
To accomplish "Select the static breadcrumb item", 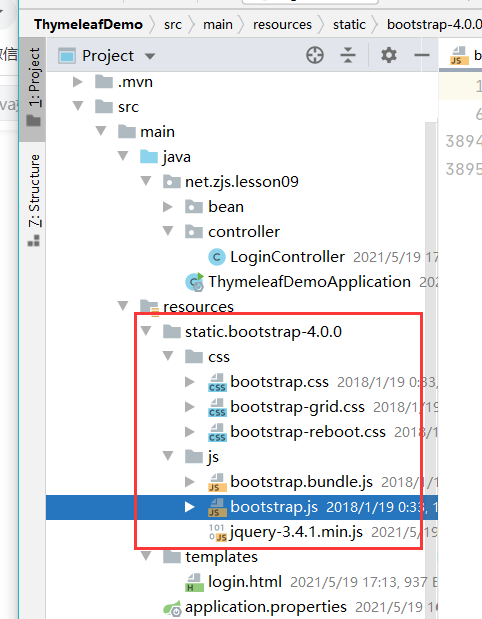I will [x=349, y=25].
